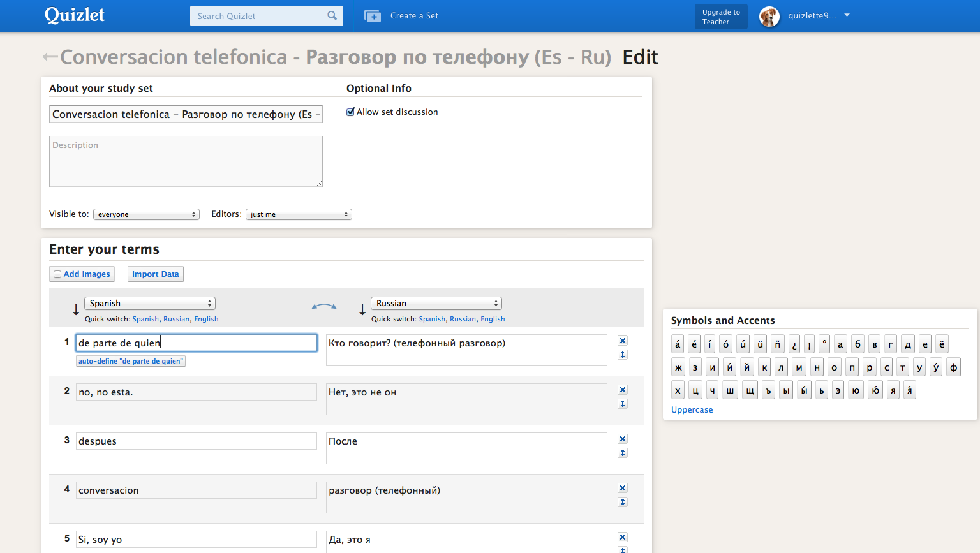This screenshot has height=553, width=980.
Task: Click the back arrow beside set title
Action: click(x=50, y=57)
